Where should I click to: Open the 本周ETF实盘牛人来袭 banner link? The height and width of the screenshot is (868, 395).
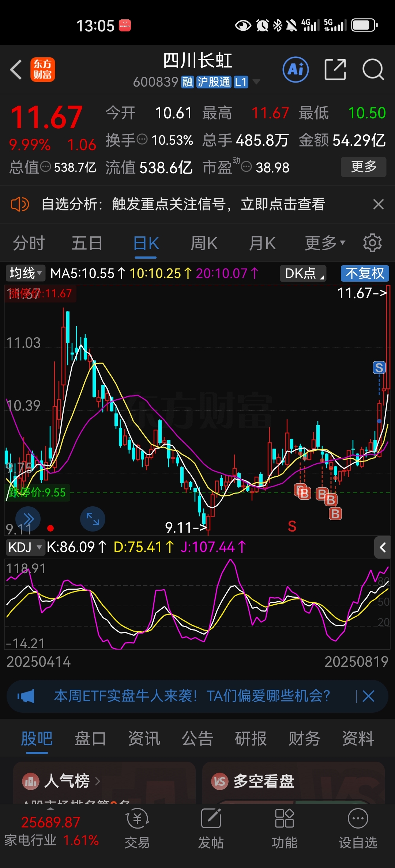(192, 696)
